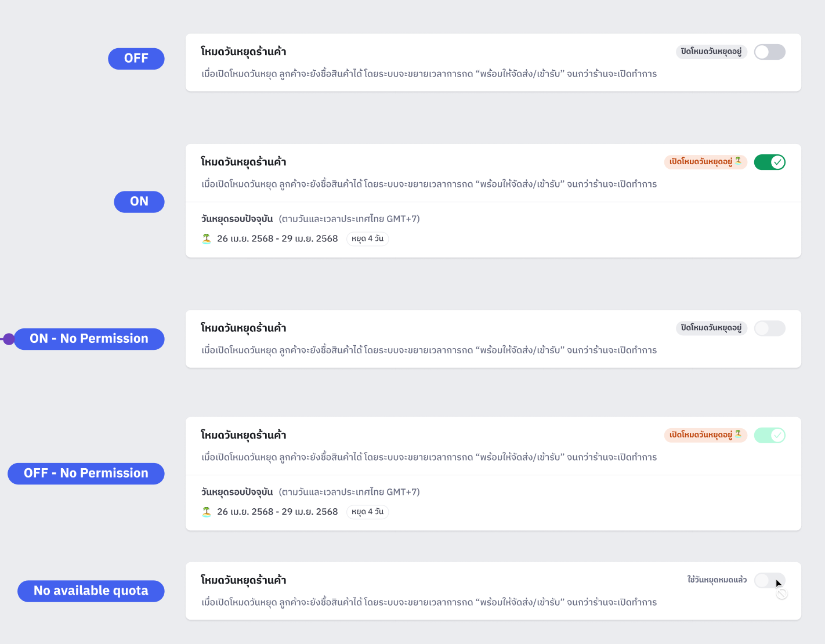Click the prohibited circle icon below the quota toggle
The height and width of the screenshot is (644, 825).
782,594
